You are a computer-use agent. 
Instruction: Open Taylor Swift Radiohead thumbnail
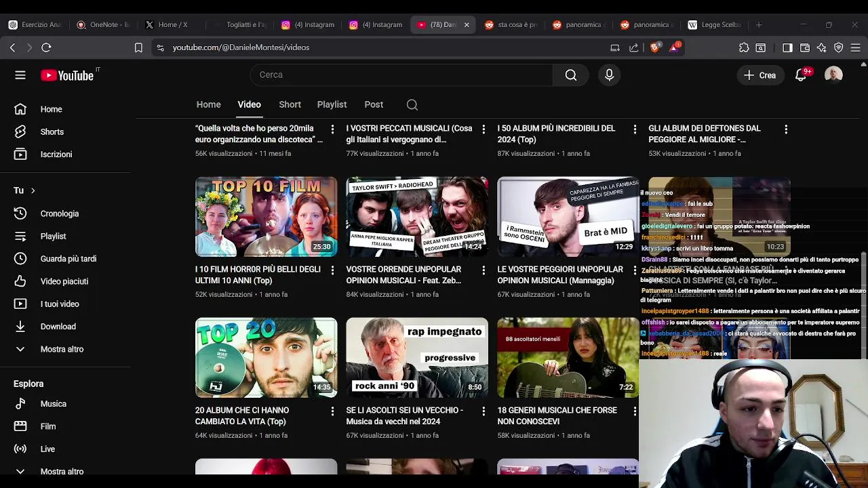point(417,217)
